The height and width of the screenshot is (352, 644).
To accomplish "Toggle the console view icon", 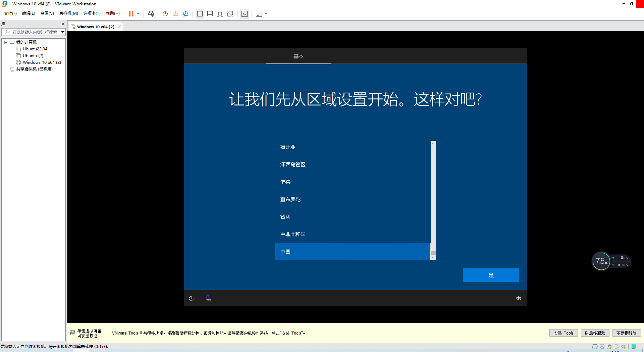I will pyautogui.click(x=245, y=14).
